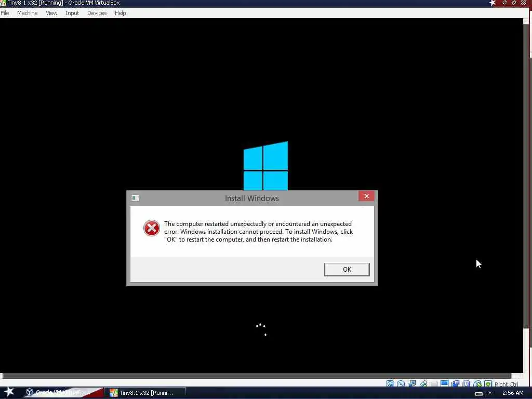
Task: Select the Tiny8.1 x32 taskbar button
Action: click(x=145, y=393)
